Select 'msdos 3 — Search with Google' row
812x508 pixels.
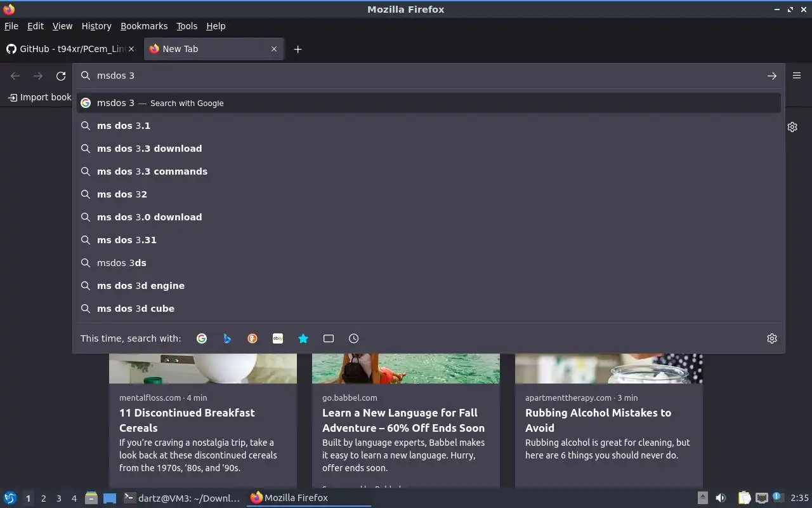(x=429, y=103)
